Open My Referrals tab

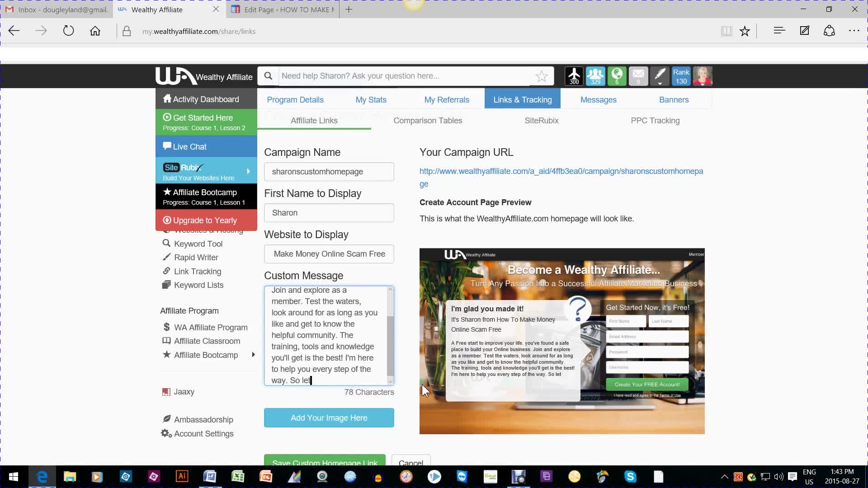pyautogui.click(x=447, y=99)
